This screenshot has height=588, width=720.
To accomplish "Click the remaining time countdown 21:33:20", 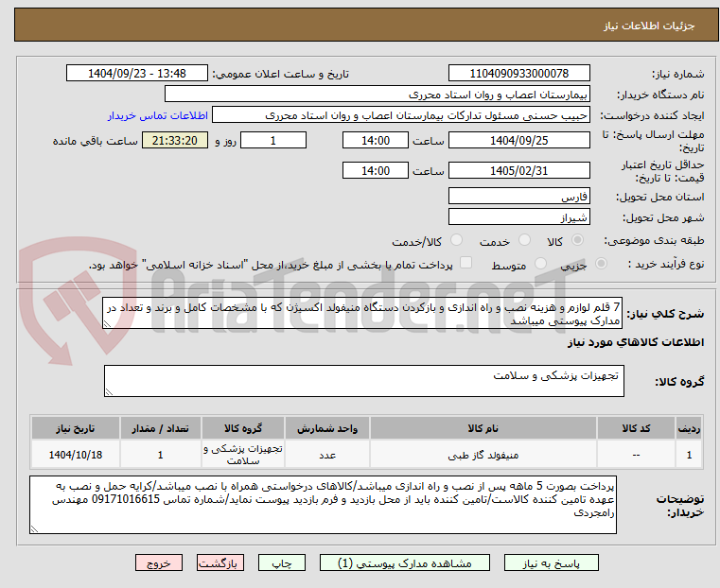I will click(x=175, y=140).
